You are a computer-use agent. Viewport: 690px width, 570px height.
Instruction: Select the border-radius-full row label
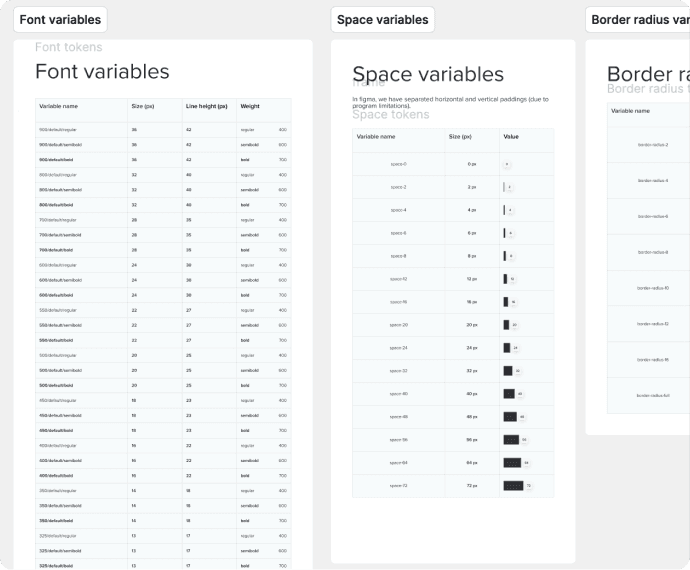[x=652, y=396]
